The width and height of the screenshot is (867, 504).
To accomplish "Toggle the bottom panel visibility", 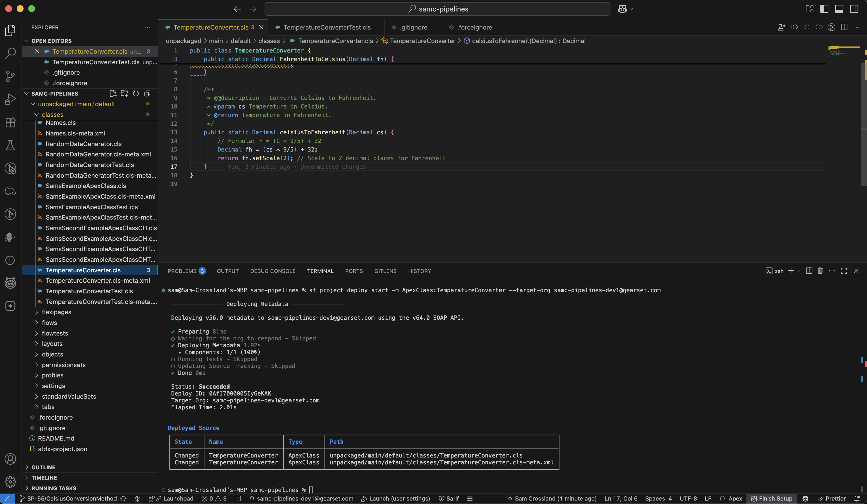I will (x=839, y=9).
